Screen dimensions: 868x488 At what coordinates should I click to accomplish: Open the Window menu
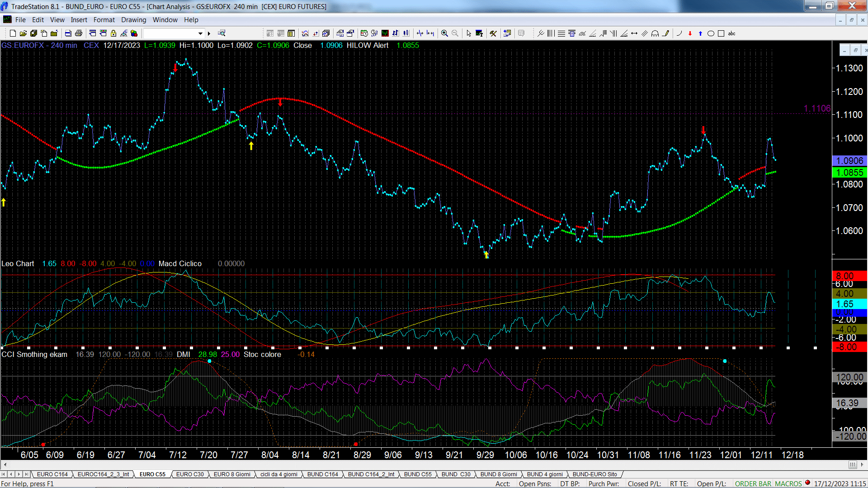click(x=165, y=20)
